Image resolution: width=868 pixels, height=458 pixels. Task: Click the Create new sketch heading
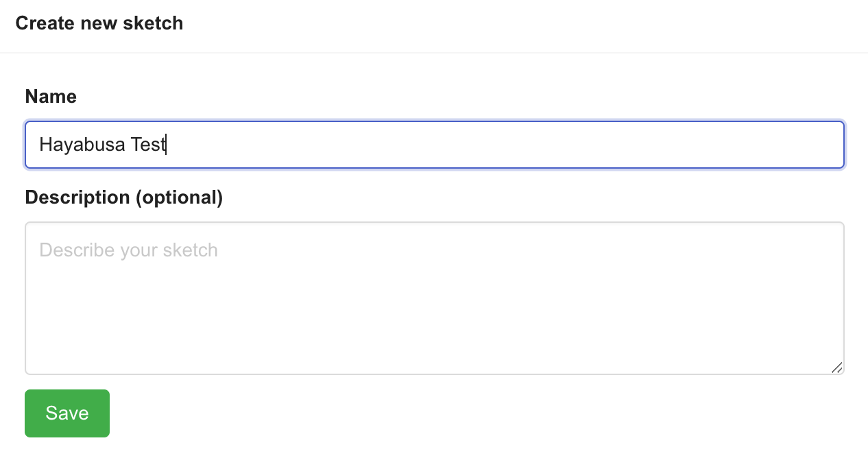99,23
